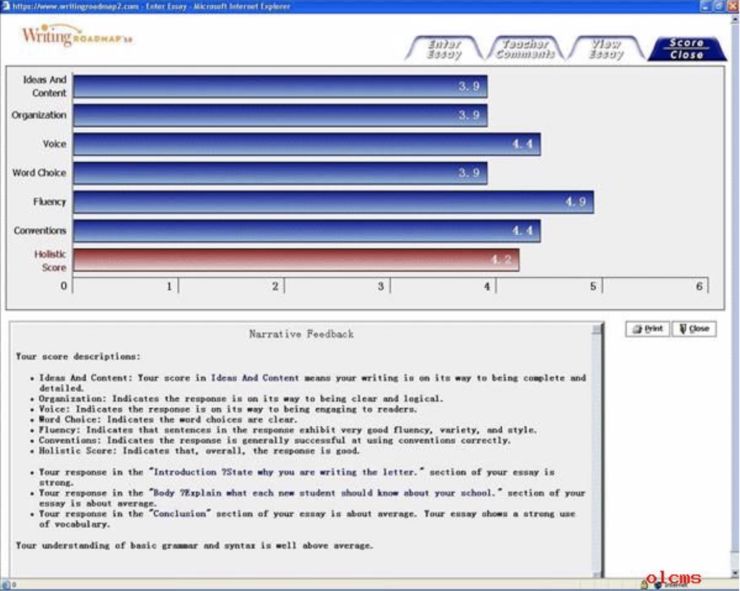Click the Word Choice score bar
Screen dimensions: 740x591
[x=280, y=173]
